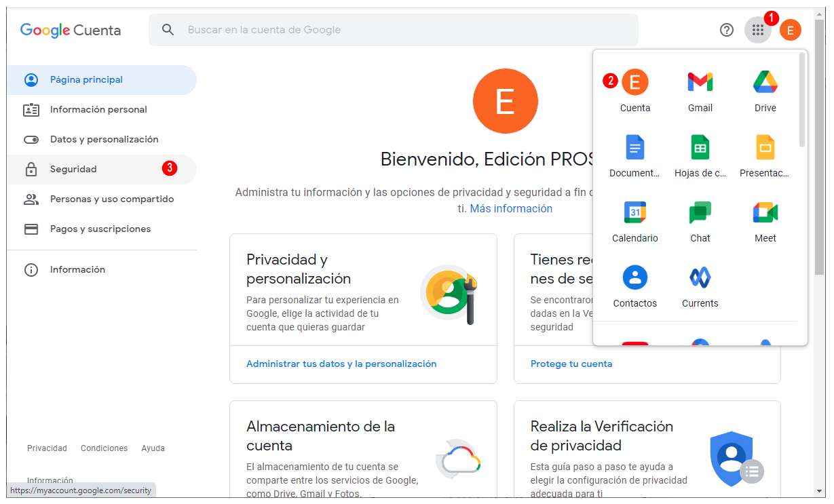834x504 pixels.
Task: Open Información personal in sidebar
Action: (x=102, y=110)
